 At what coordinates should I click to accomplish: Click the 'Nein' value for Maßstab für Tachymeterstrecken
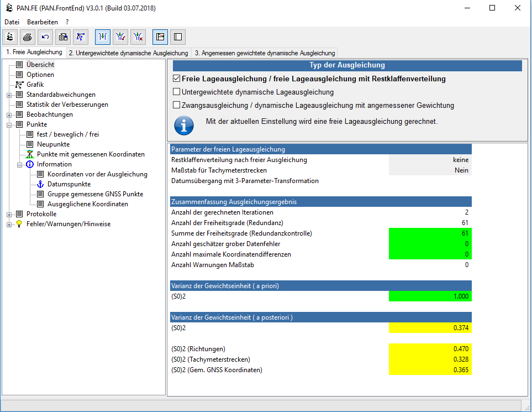(430, 170)
